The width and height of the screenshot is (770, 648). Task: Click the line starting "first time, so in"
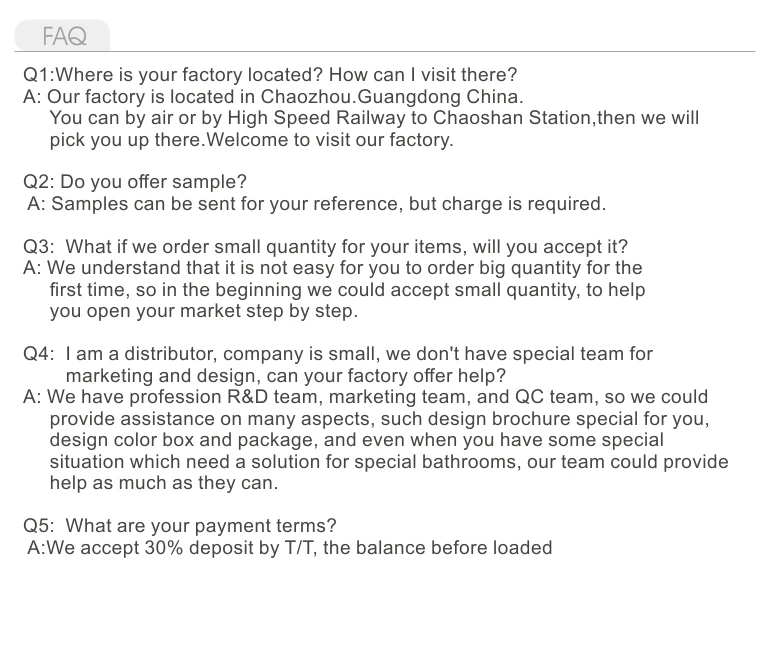click(x=347, y=290)
